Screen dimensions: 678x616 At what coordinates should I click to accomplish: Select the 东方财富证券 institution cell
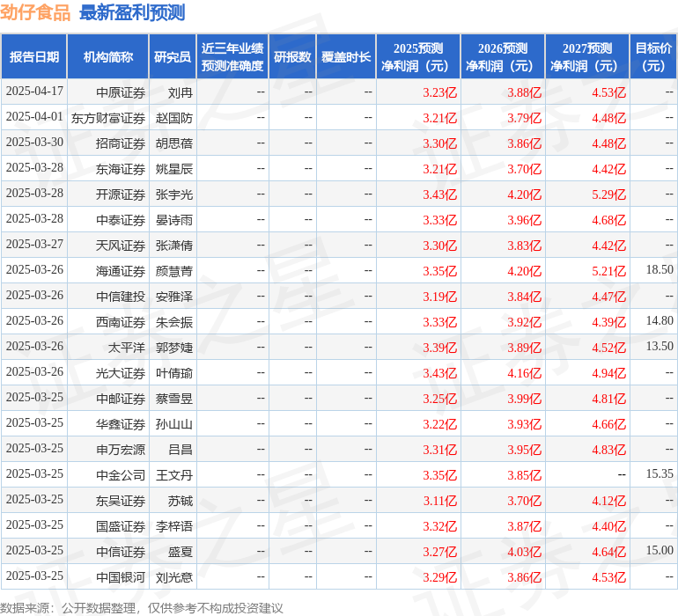tap(108, 118)
